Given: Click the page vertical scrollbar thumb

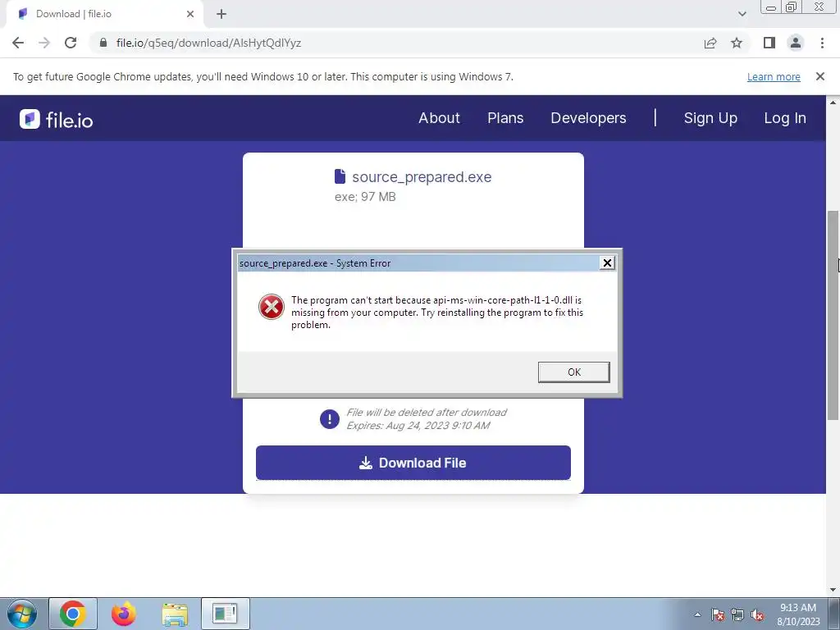Looking at the screenshot, I should pos(833,315).
